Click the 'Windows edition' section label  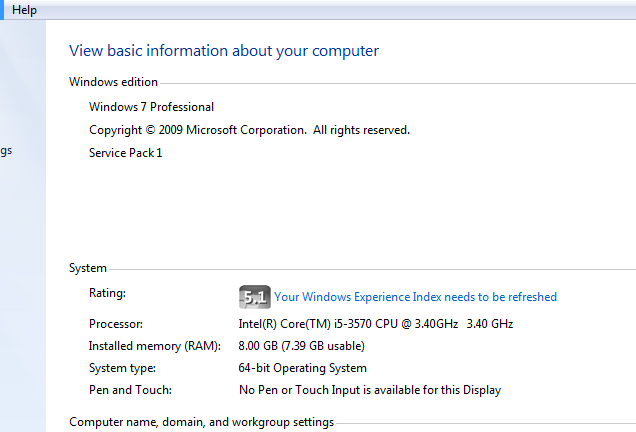(113, 82)
